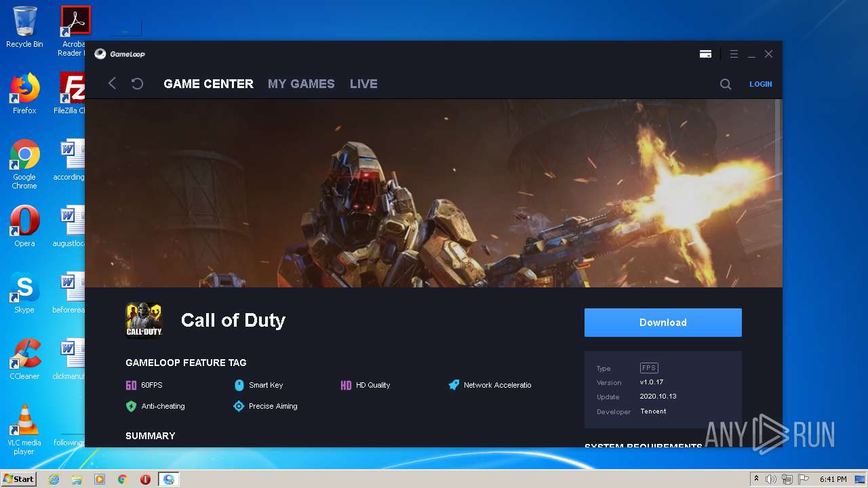The image size is (868, 488).
Task: Click the HD Quality feature icon
Action: click(x=346, y=385)
